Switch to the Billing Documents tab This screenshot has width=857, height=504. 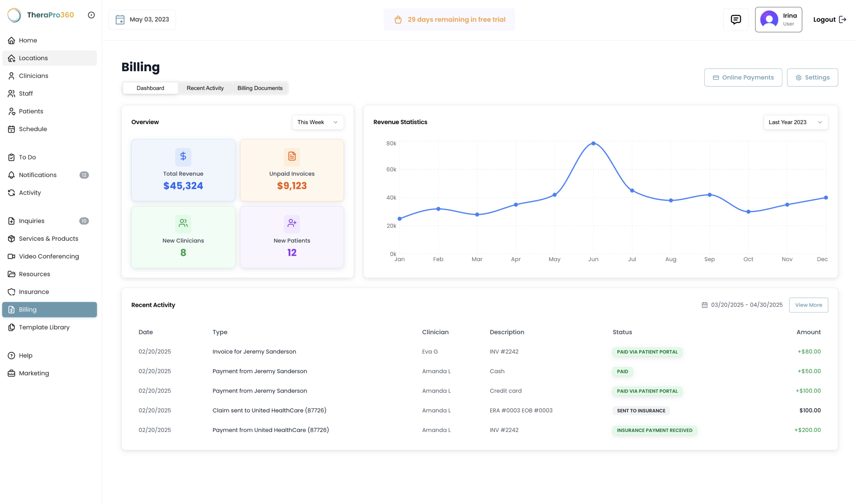[260, 88]
